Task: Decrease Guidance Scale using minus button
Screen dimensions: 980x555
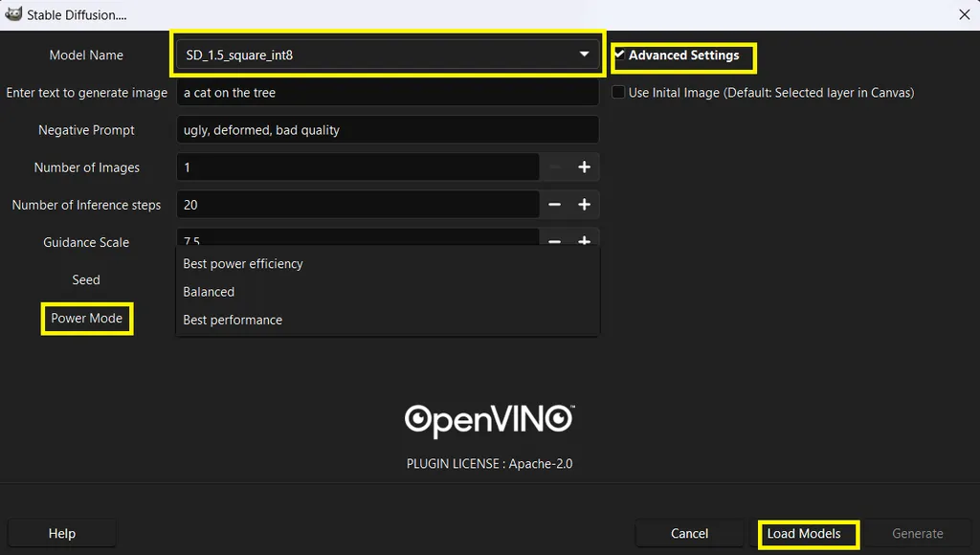Action: pyautogui.click(x=554, y=241)
